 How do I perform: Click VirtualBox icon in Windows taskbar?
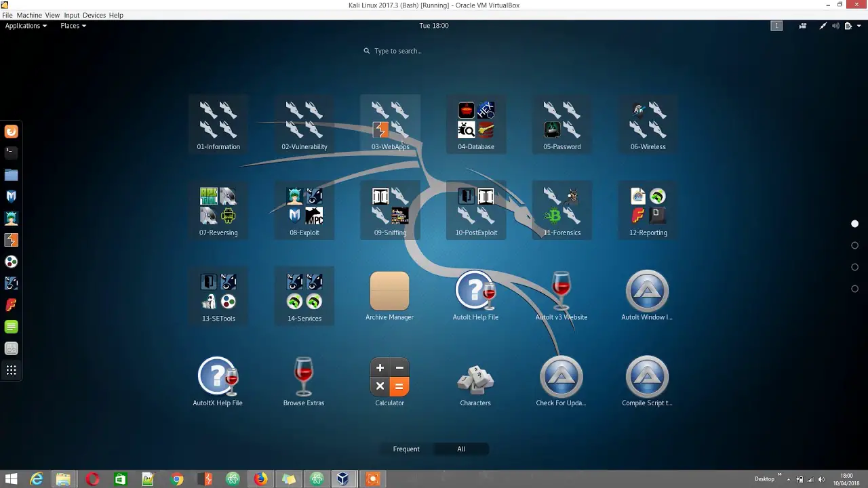(x=343, y=479)
